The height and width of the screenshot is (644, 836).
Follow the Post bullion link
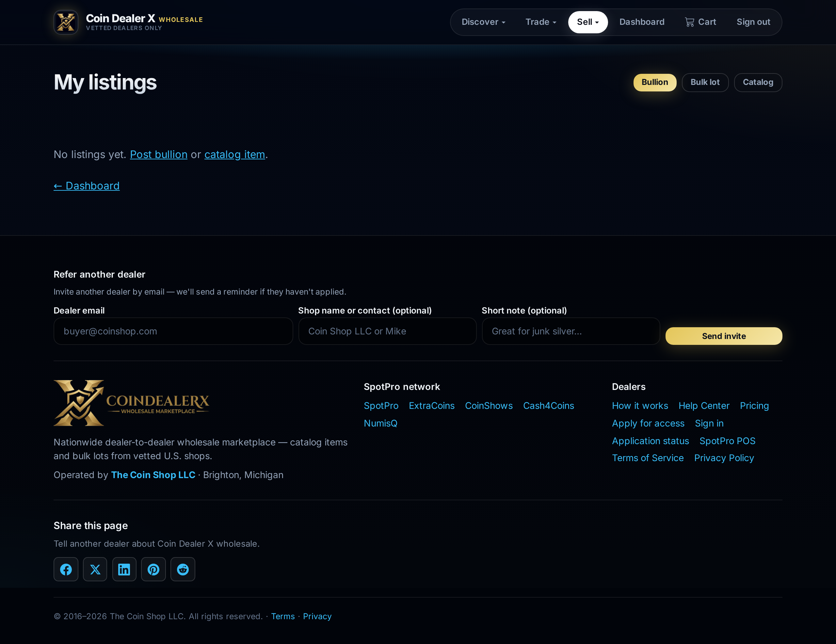[158, 154]
